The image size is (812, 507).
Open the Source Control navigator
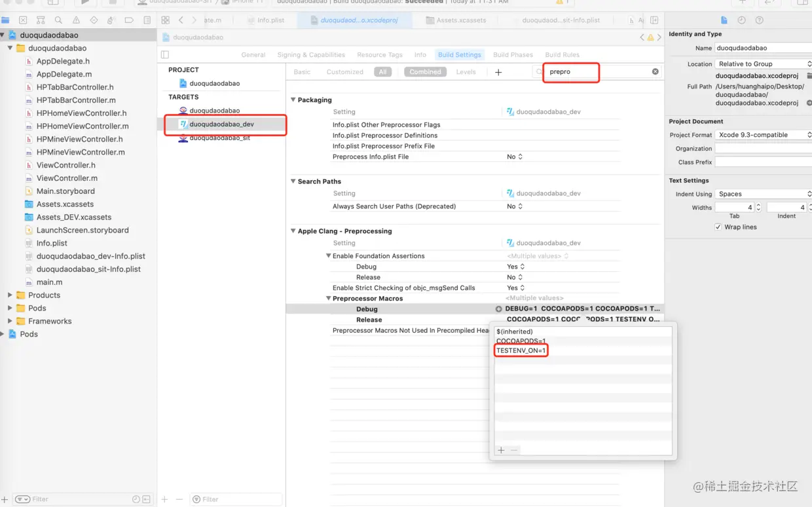point(23,20)
